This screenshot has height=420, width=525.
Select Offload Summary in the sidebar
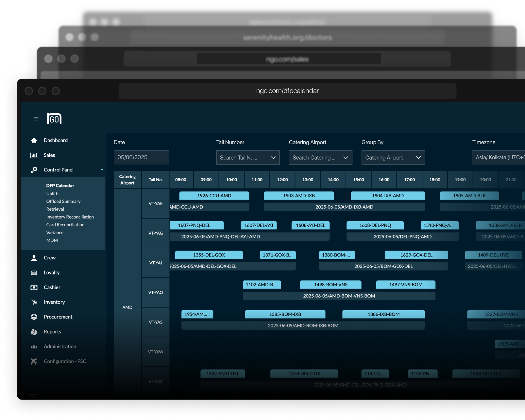(63, 201)
